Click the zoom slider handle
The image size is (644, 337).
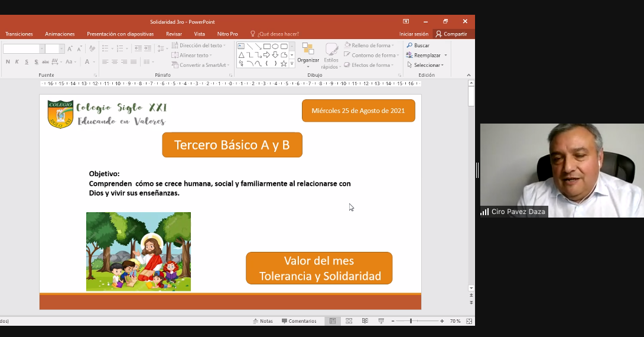point(411,321)
